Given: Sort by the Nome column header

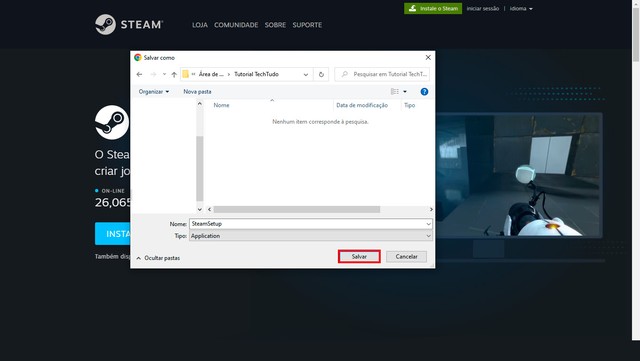Looking at the screenshot, I should click(x=221, y=105).
